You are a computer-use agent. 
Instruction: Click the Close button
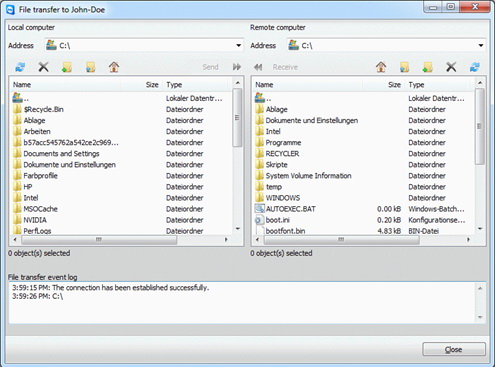(454, 349)
